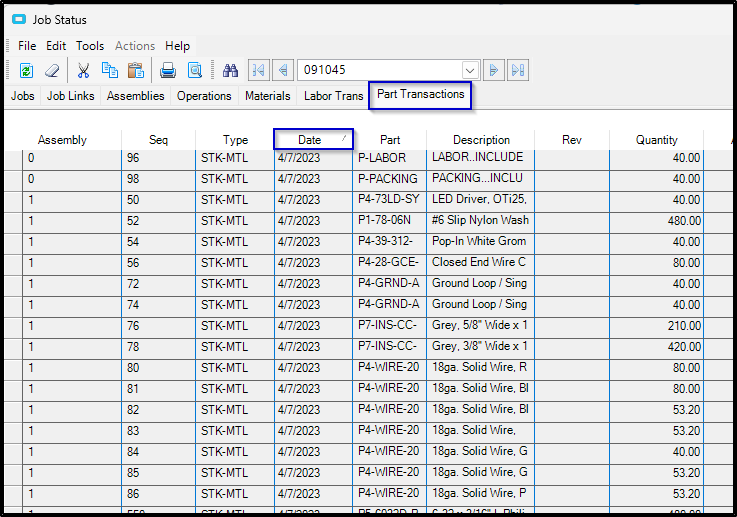Image resolution: width=737 pixels, height=517 pixels.
Task: Click the Cut scissors icon
Action: tap(83, 70)
